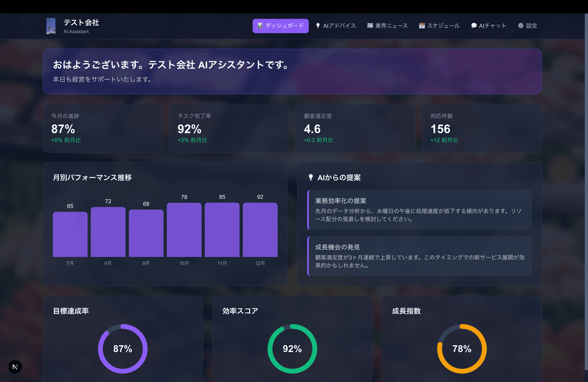The width and height of the screenshot is (588, 382).
Task: Open the 顧客満足度 4.6 metric card
Action: coord(355,128)
